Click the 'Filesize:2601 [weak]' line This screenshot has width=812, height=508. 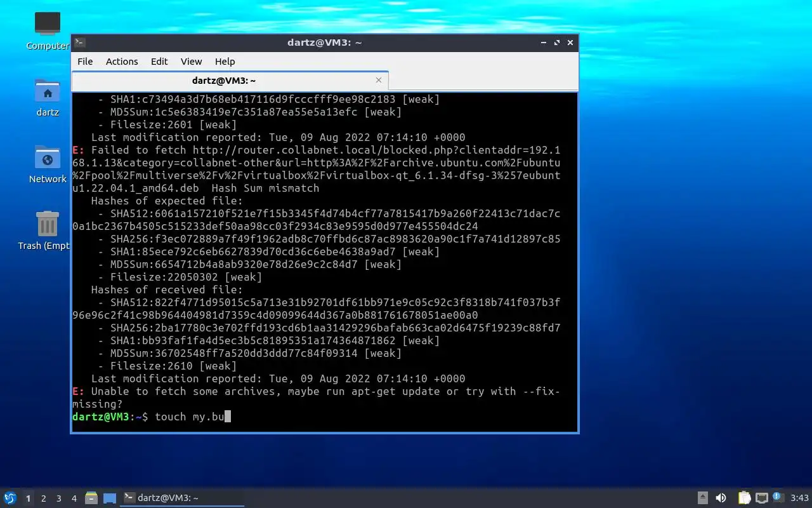click(x=167, y=124)
